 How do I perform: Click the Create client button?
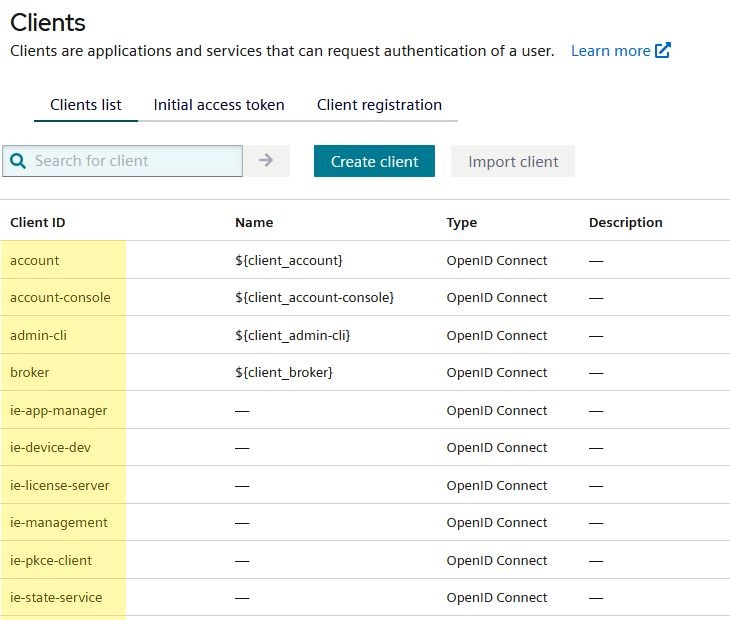[374, 161]
